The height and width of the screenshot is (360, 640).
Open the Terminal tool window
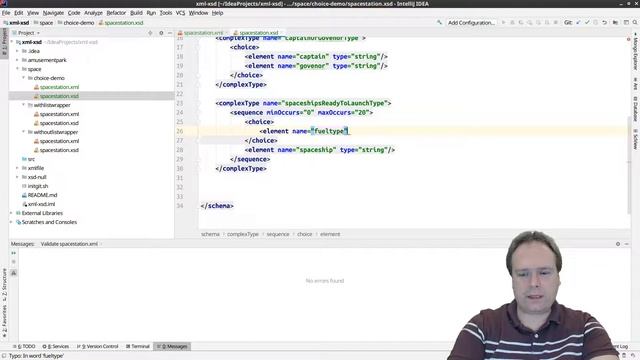[x=138, y=346]
